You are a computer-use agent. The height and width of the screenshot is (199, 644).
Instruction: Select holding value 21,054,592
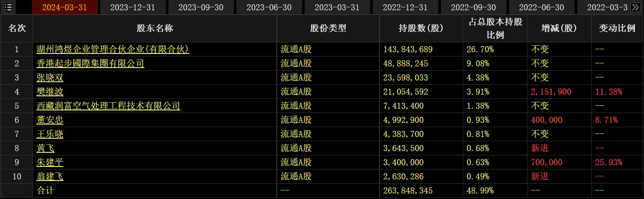pos(406,92)
